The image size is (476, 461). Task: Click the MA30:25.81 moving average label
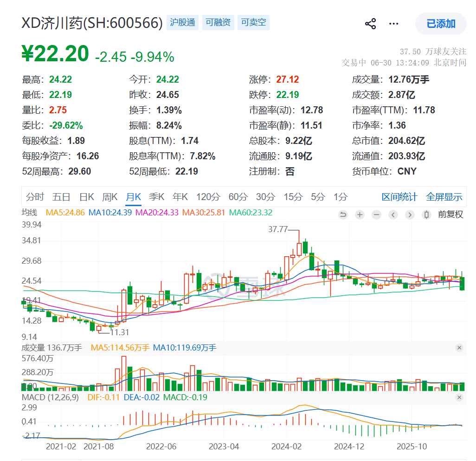click(x=204, y=213)
